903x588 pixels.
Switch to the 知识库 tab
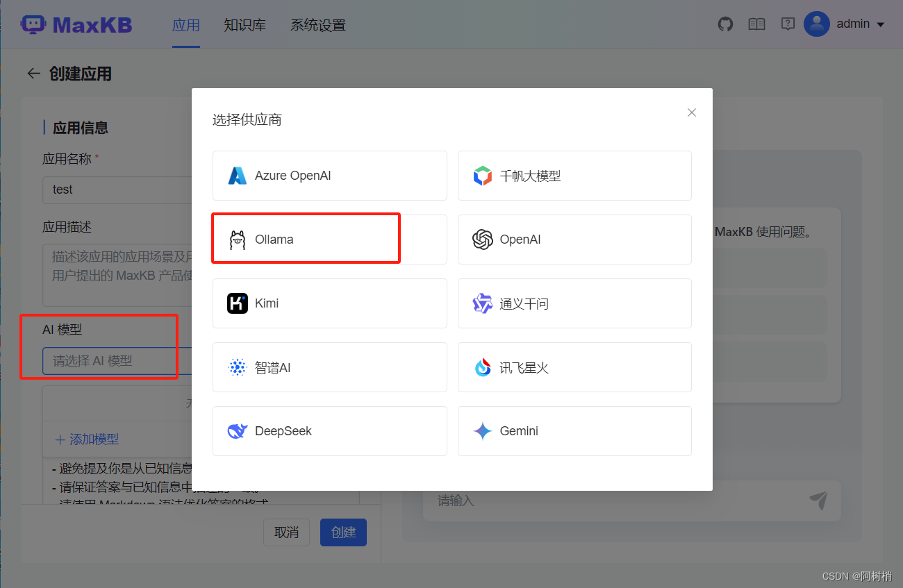coord(245,25)
